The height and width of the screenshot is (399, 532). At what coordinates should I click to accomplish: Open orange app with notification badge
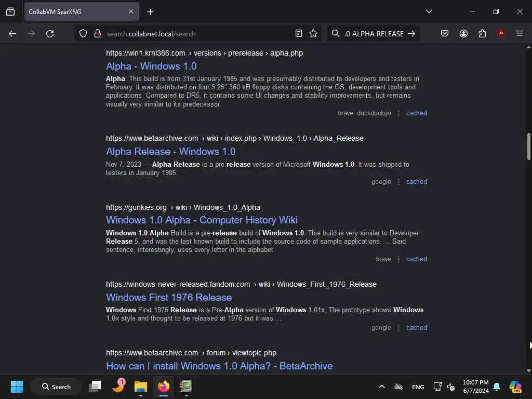(118, 386)
